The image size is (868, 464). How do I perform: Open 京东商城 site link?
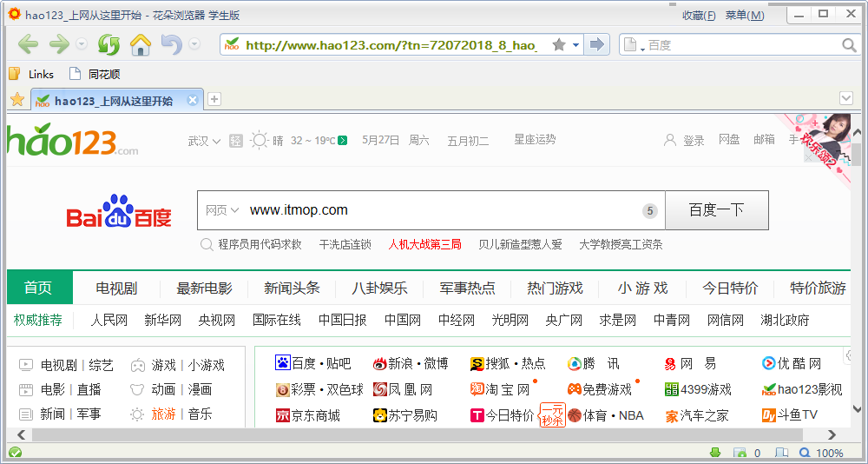[307, 415]
